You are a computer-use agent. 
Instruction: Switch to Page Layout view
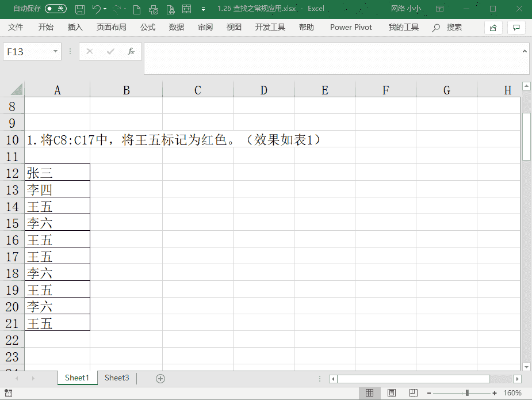coord(391,393)
